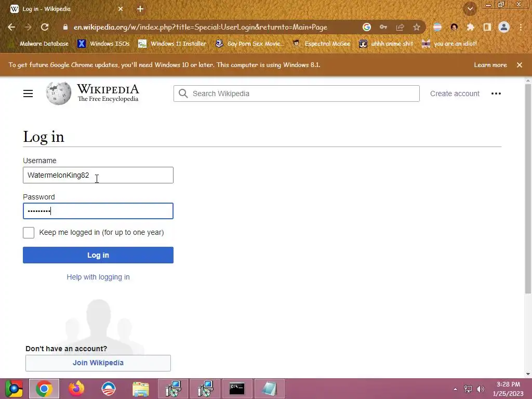Open the Espectral McGee bookmark

coord(321,44)
